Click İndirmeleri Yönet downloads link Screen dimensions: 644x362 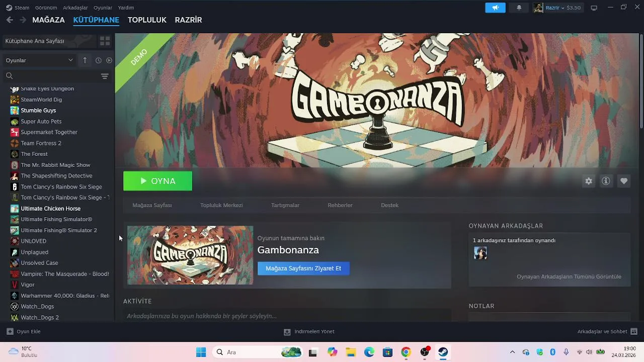(x=314, y=331)
